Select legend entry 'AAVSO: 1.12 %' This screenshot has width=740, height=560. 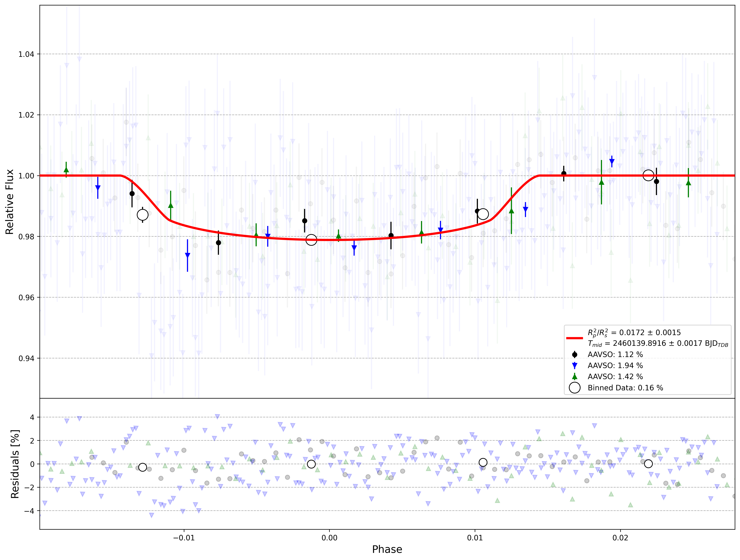(615, 354)
